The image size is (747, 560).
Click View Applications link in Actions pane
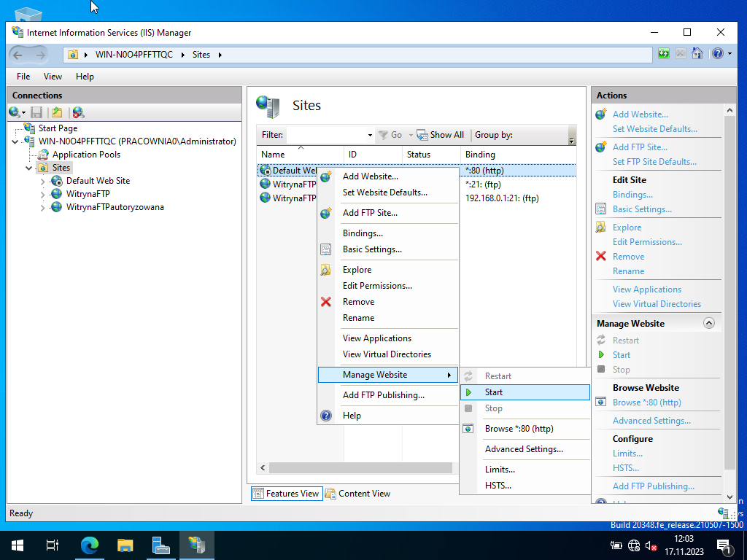pos(646,289)
